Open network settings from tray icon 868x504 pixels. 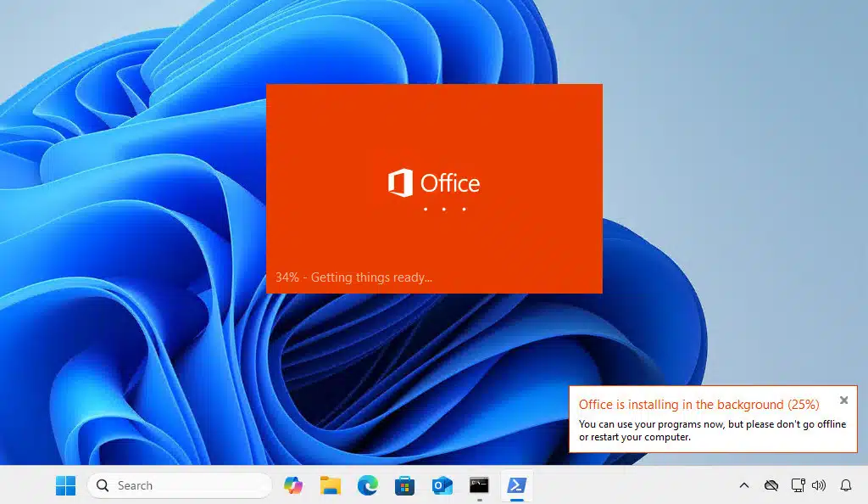coord(798,485)
